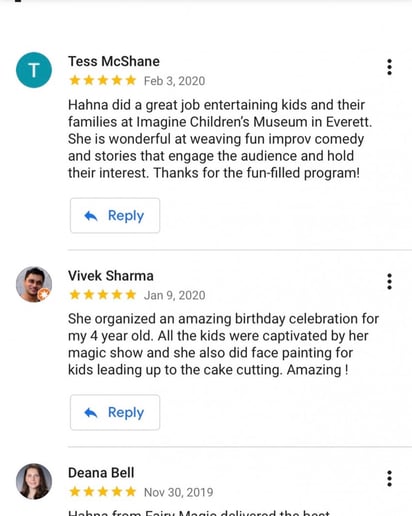Click the Nov 30, 2019 review date

(178, 492)
